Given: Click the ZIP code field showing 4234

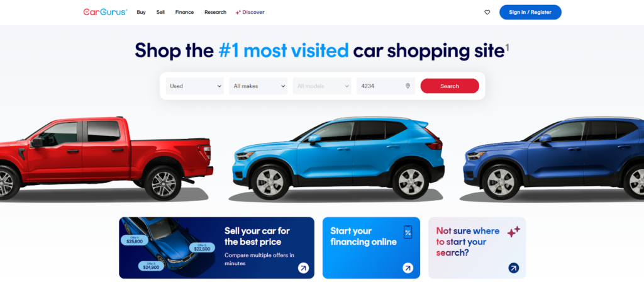Looking at the screenshot, I should (386, 86).
